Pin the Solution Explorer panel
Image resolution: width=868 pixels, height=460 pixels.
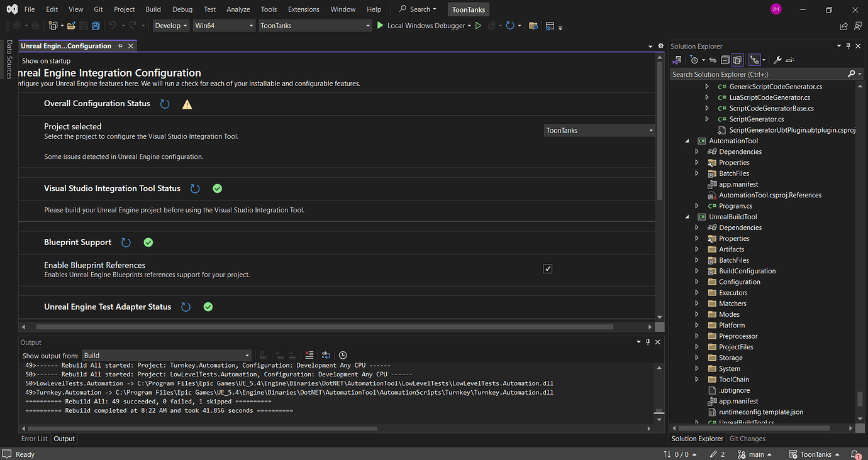point(848,45)
